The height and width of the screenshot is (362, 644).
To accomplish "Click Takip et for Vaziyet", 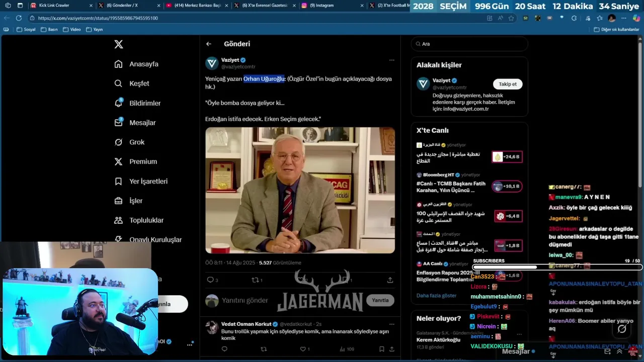I will click(x=507, y=84).
